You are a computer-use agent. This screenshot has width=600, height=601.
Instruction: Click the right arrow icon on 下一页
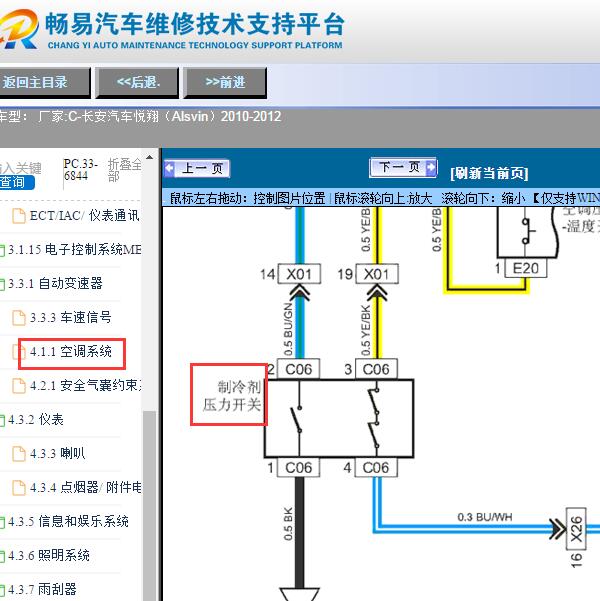[431, 167]
